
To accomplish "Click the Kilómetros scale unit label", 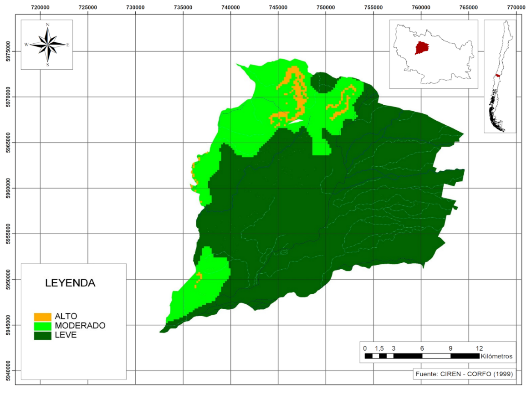I will (x=496, y=356).
